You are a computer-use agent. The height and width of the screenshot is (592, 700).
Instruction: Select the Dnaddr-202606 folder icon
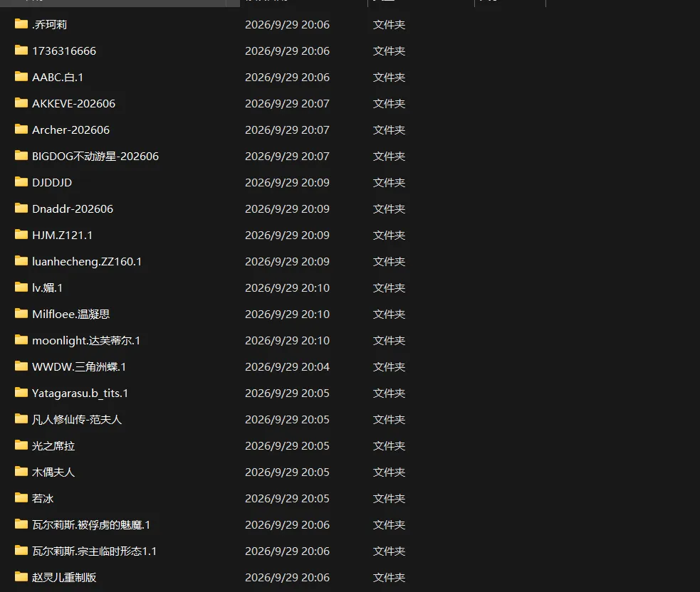21,208
